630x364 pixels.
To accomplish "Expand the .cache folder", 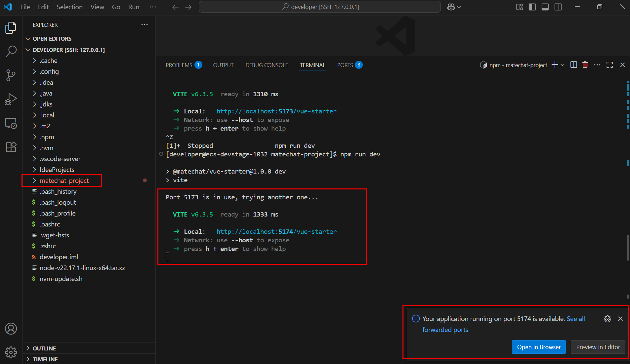I will pyautogui.click(x=89, y=61).
